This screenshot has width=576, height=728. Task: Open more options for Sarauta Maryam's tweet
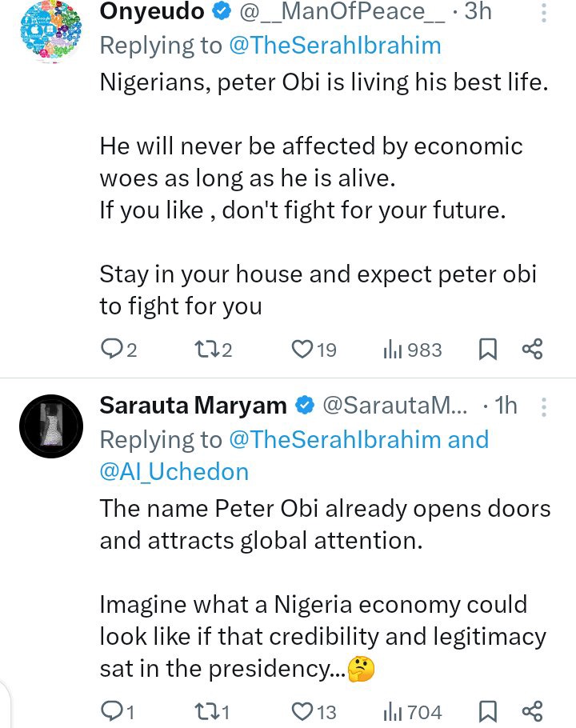point(544,406)
